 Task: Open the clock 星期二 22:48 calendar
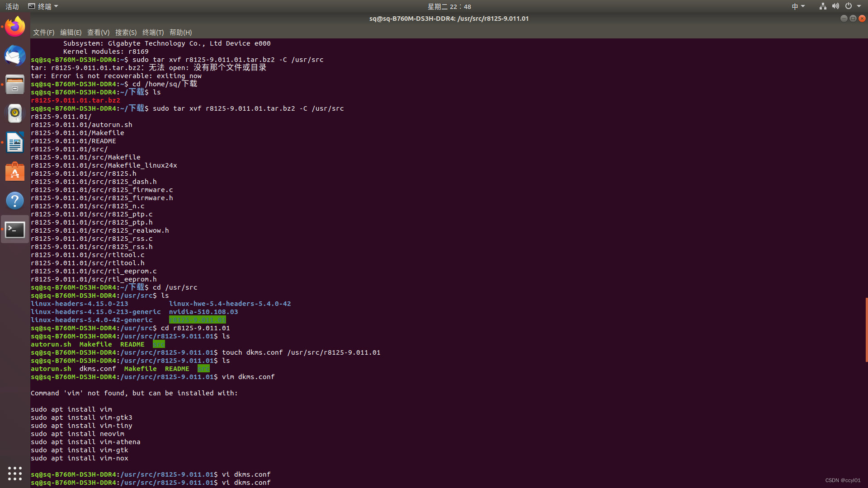click(x=449, y=6)
